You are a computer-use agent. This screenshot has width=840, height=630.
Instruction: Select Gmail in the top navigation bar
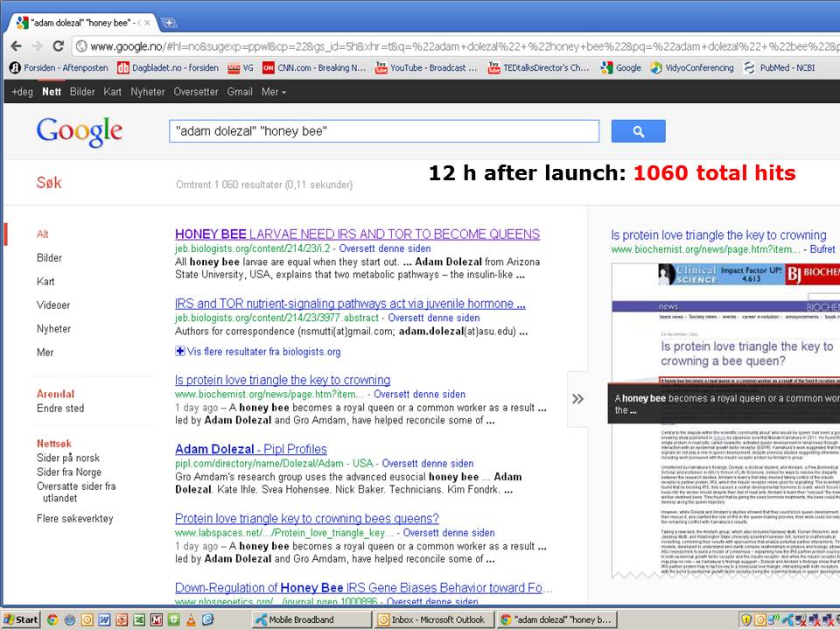point(240,92)
